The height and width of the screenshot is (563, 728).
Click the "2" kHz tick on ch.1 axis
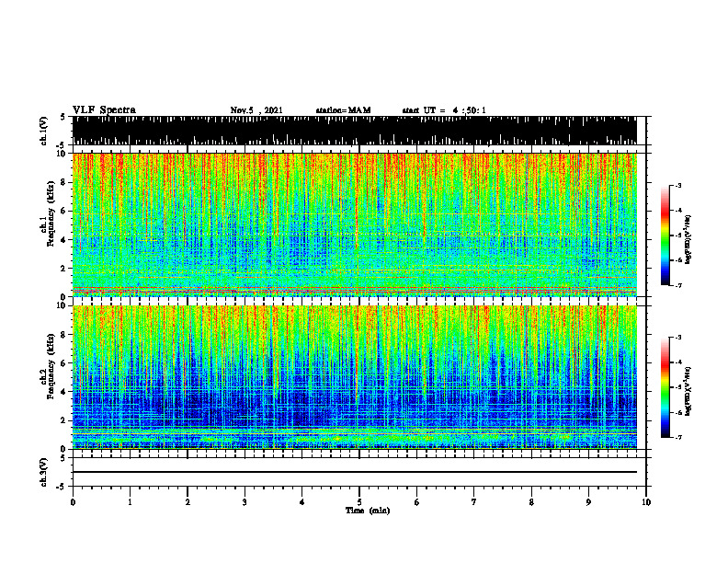[x=64, y=269]
